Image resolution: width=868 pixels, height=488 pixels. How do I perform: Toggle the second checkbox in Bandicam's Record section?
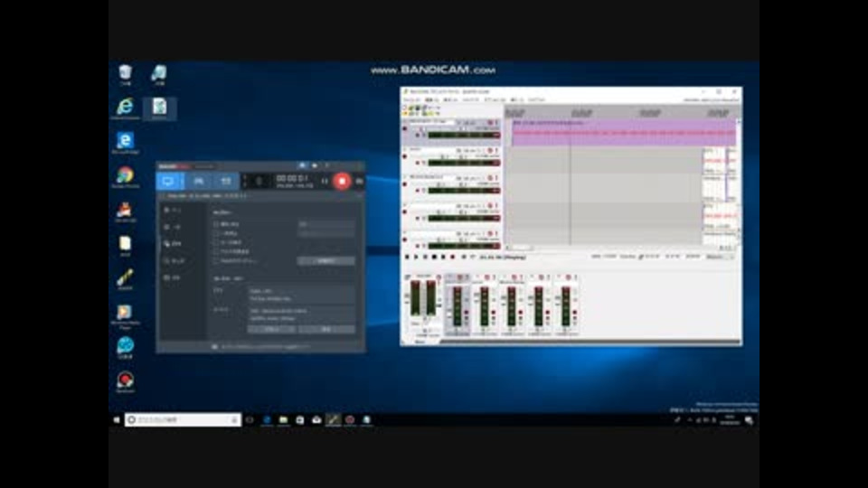pyautogui.click(x=216, y=233)
